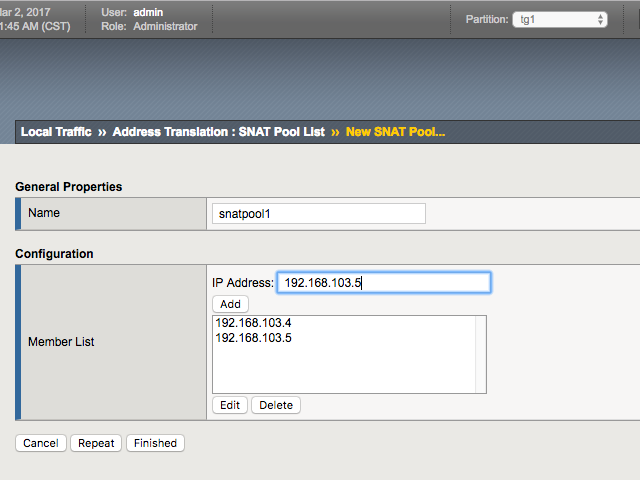This screenshot has height=480, width=640.
Task: Click the Local Traffic breadcrumb
Action: click(x=56, y=132)
